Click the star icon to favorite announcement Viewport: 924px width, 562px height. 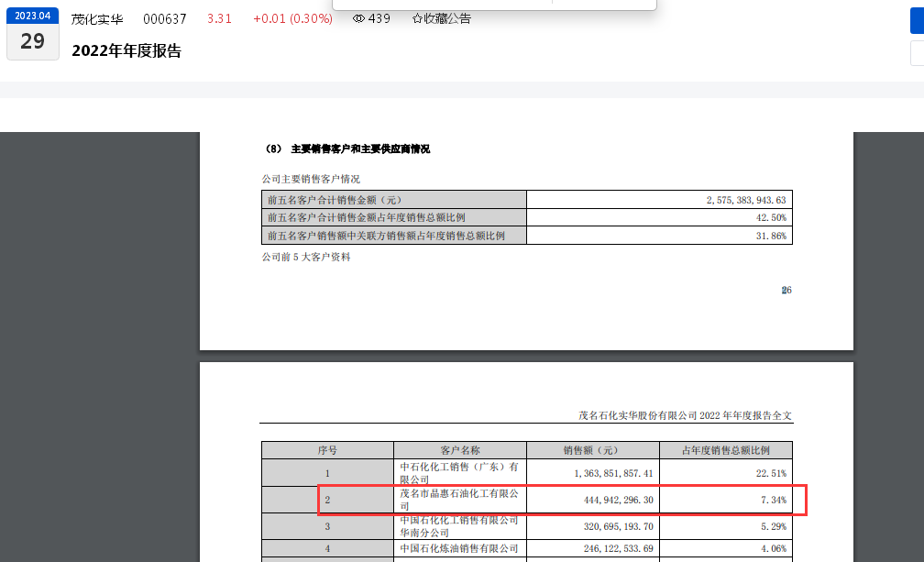(417, 19)
